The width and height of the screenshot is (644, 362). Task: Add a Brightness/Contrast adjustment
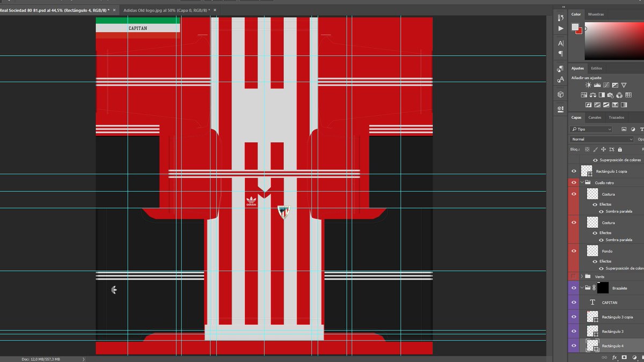(588, 85)
